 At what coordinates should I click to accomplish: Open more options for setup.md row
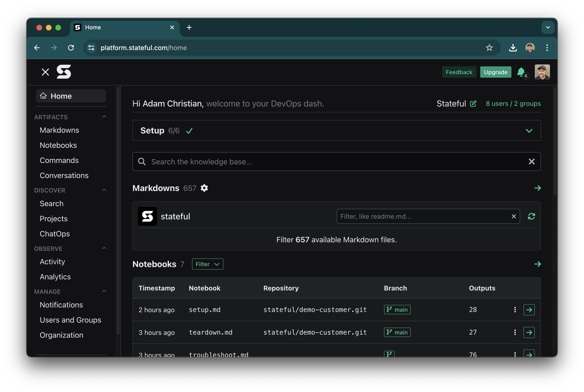tap(515, 310)
